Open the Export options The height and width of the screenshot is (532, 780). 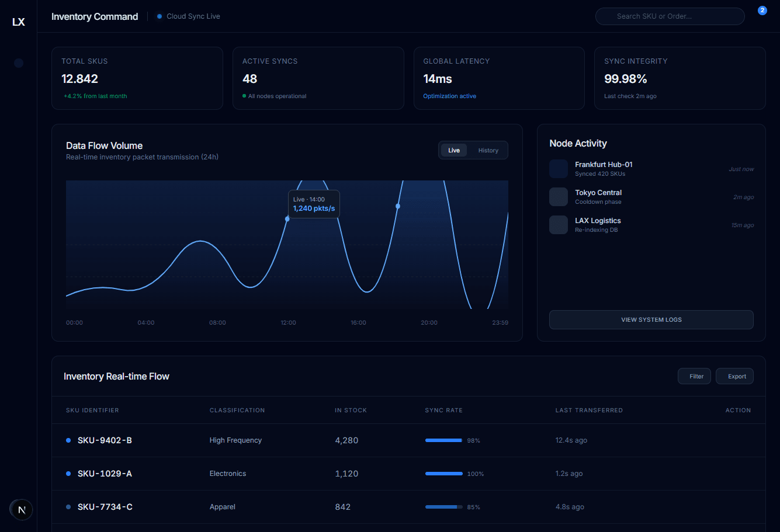734,376
